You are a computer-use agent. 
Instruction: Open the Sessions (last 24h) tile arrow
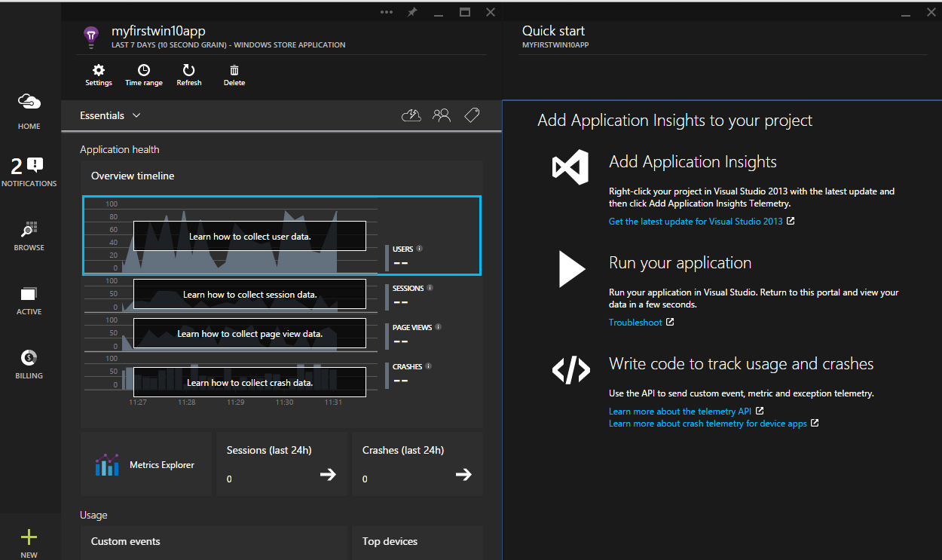(328, 474)
